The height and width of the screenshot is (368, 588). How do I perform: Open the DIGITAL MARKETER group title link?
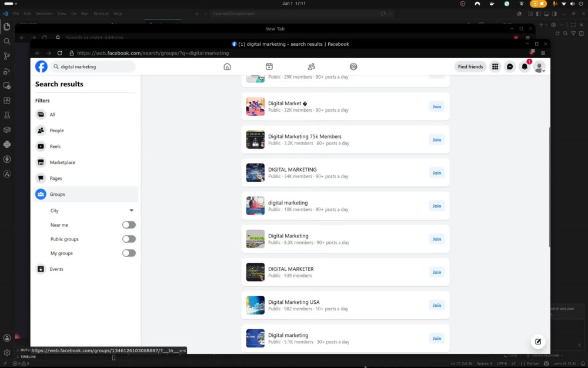click(290, 269)
